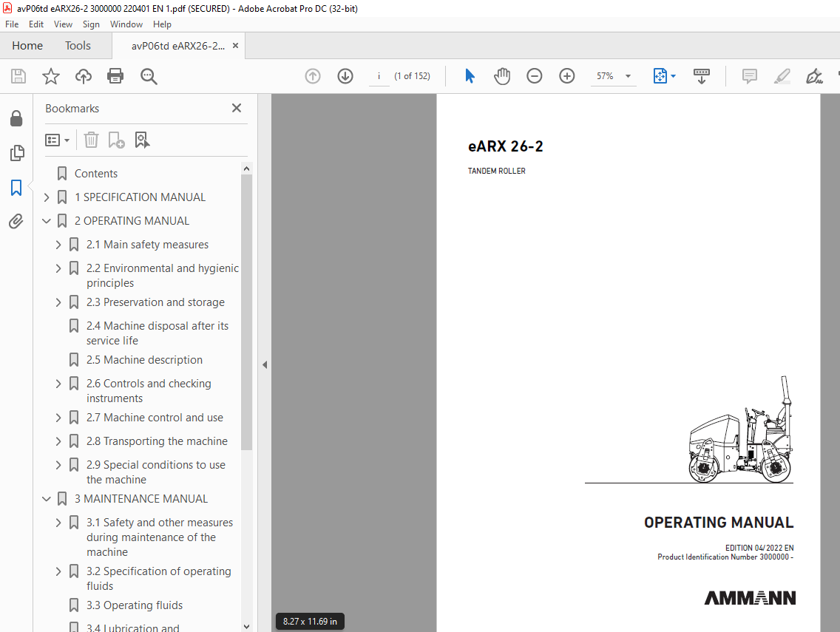Viewport: 840px width, 632px height.
Task: Choose the Selection arrow tool
Action: coord(470,76)
